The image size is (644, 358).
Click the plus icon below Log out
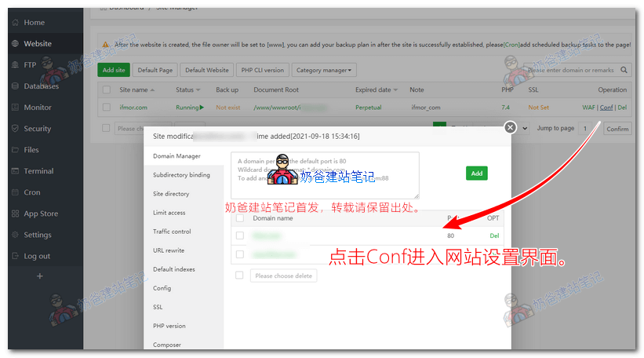point(40,276)
